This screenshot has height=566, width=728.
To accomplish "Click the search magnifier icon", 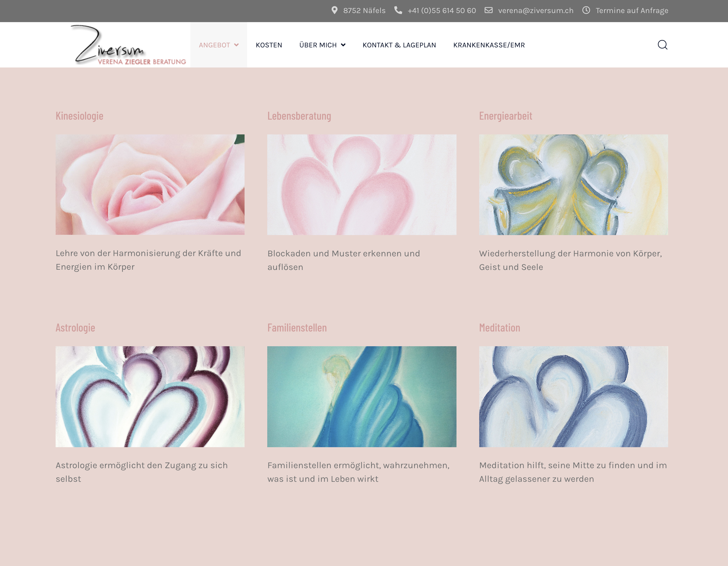I will (662, 45).
